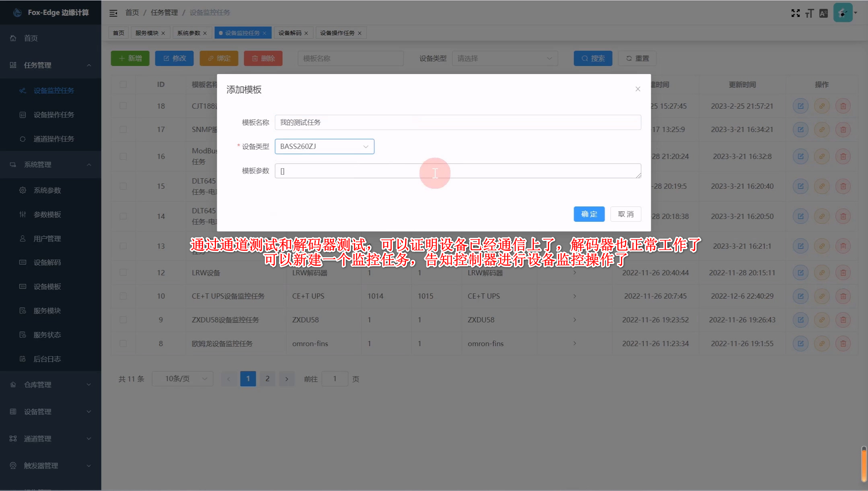This screenshot has width=868, height=491.
Task: Click the 前往 page number input
Action: 335,379
